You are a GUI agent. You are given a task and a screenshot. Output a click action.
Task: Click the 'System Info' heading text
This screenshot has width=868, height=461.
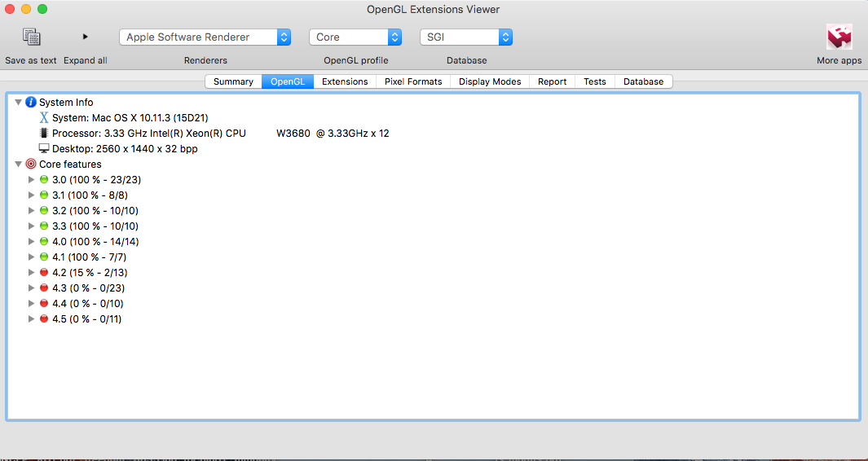point(67,103)
